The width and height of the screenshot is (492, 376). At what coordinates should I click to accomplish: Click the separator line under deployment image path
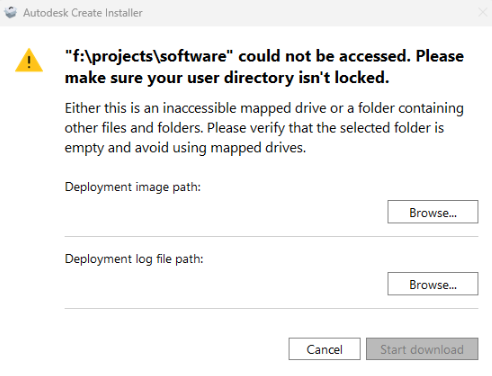[x=271, y=237]
